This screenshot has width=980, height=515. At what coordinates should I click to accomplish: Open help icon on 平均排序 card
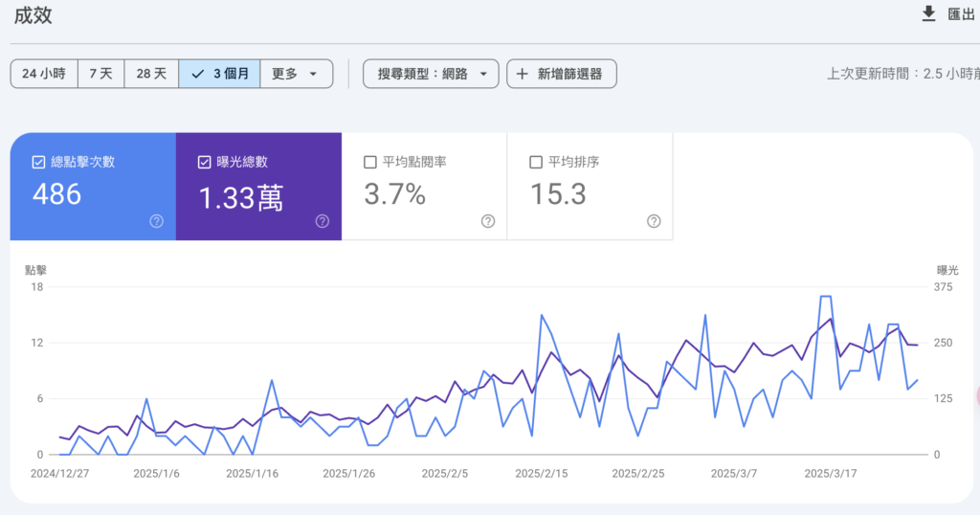[654, 221]
